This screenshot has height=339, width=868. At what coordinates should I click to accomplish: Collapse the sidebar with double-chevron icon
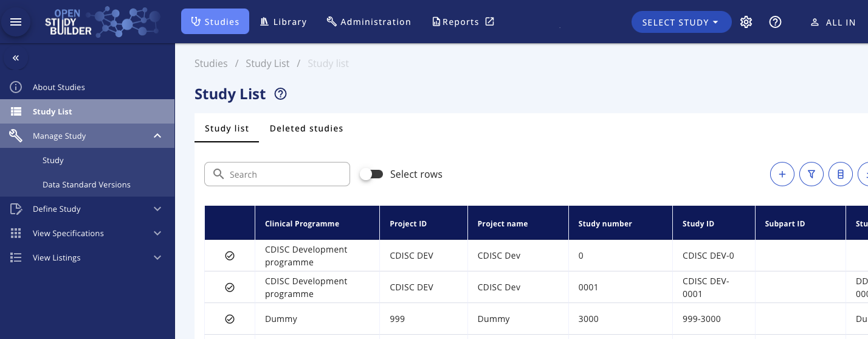coord(16,58)
